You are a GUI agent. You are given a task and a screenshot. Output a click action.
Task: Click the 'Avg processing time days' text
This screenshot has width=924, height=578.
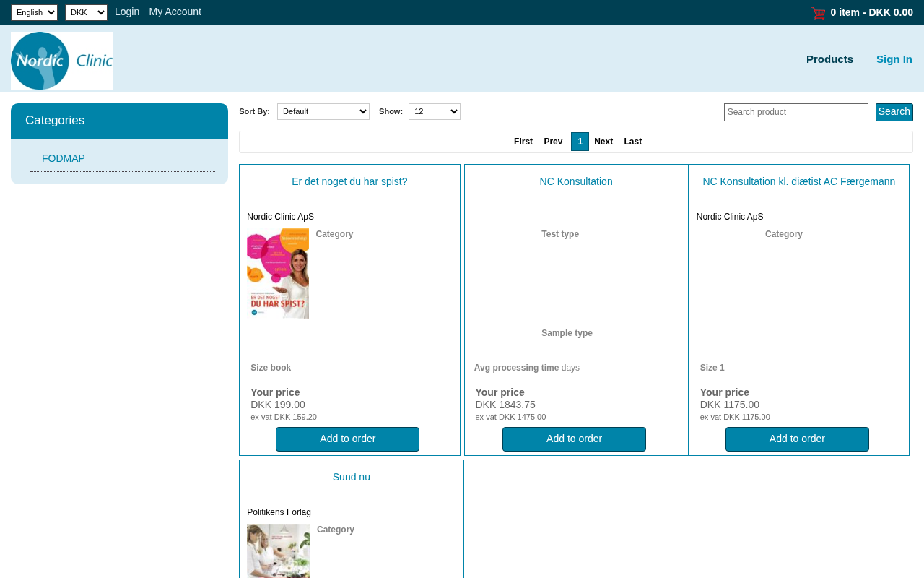click(527, 368)
